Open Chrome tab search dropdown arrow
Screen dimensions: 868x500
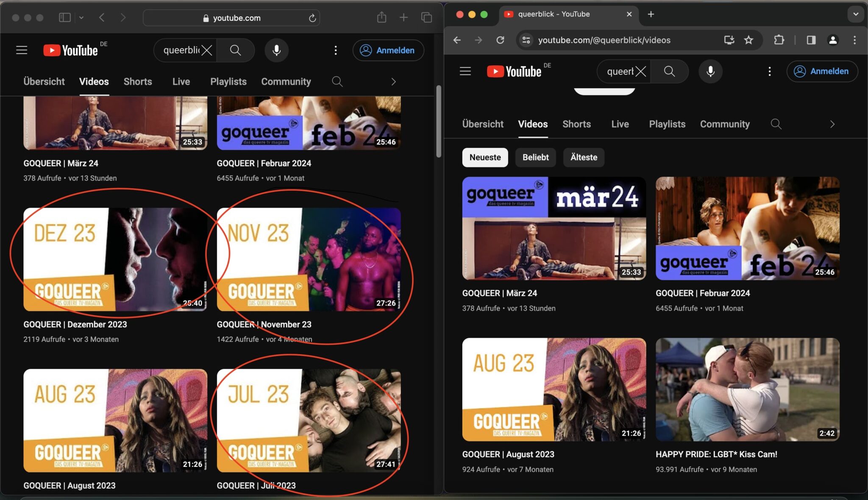(x=855, y=14)
